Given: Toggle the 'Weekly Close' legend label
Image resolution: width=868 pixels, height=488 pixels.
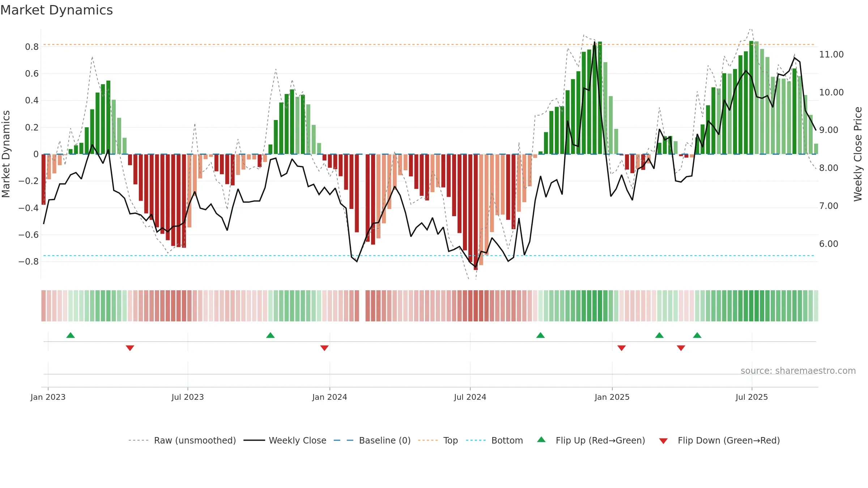Looking at the screenshot, I should 298,441.
